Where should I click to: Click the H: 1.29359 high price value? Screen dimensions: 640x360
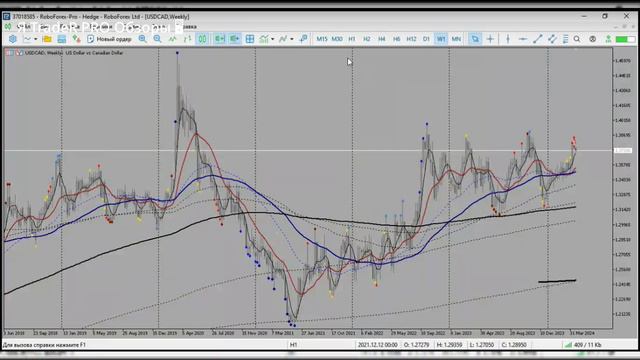(449, 345)
